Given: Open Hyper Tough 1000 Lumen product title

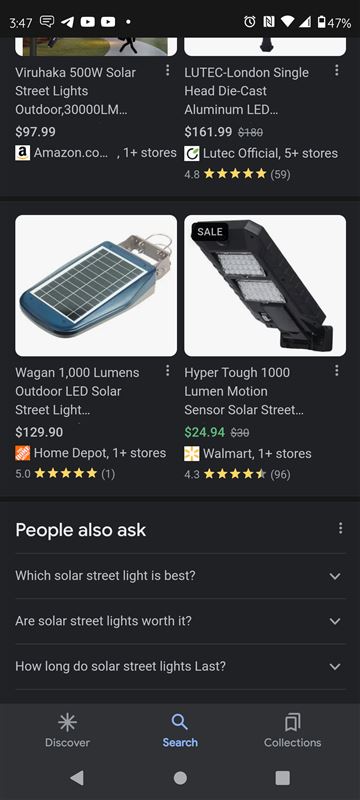Looking at the screenshot, I should point(244,391).
